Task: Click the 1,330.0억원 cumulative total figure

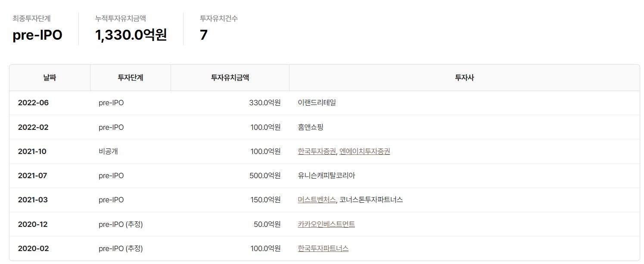Action: point(131,35)
